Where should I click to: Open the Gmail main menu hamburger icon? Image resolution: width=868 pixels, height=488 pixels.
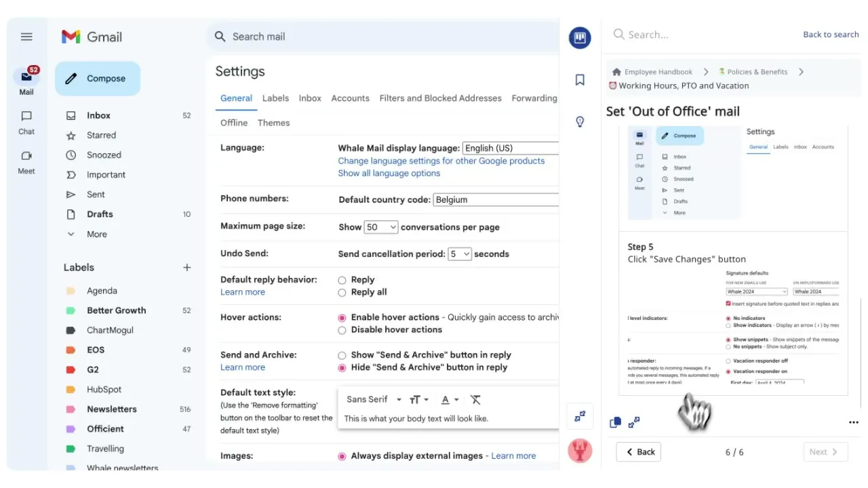point(26,37)
